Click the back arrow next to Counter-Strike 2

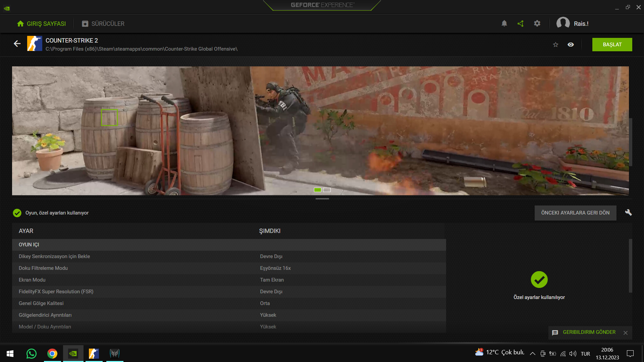pos(17,44)
